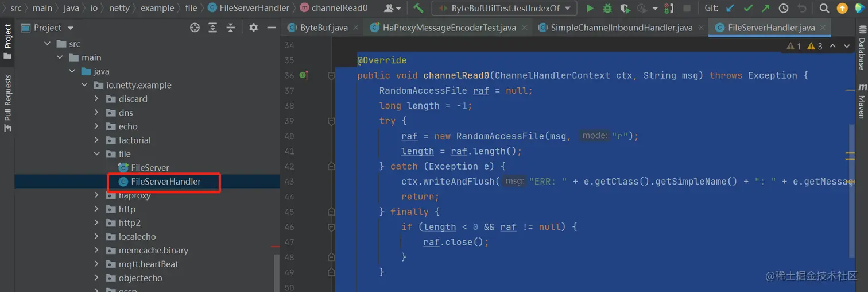Click the grey Stop square icon
The height and width of the screenshot is (292, 868).
[687, 8]
